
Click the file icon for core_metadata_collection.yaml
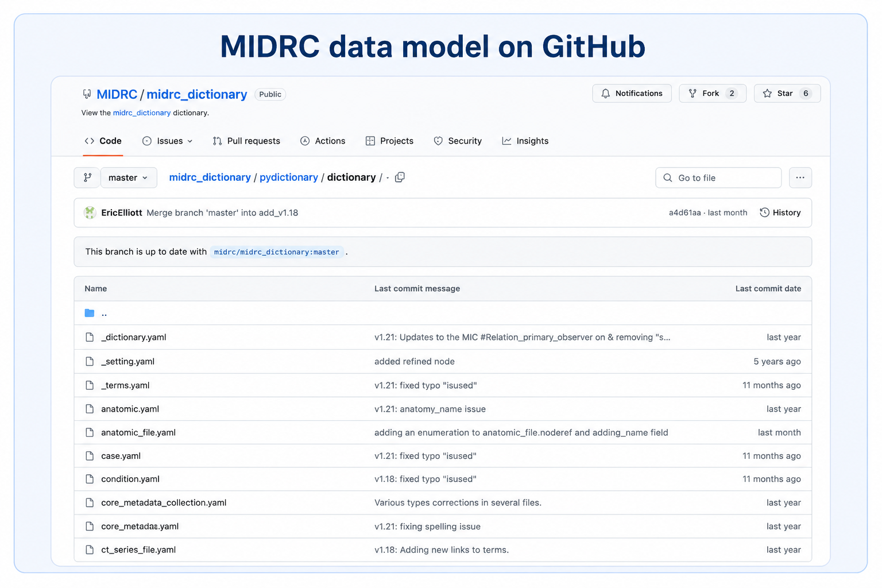(x=90, y=502)
